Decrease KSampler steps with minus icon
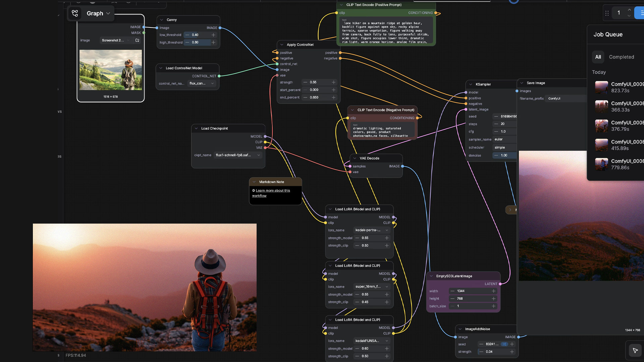This screenshot has height=362, width=644. point(496,124)
